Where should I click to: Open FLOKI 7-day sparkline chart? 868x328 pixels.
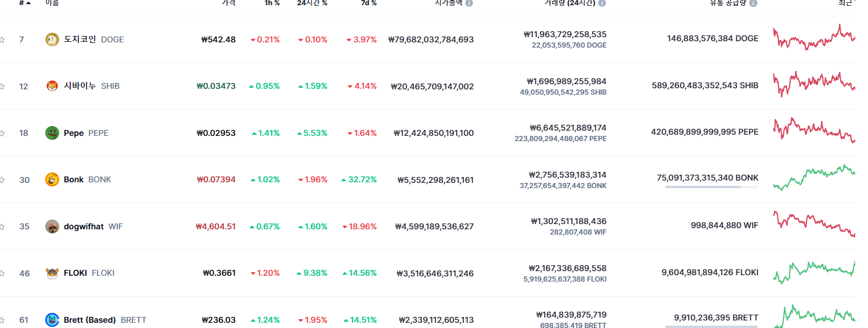813,271
